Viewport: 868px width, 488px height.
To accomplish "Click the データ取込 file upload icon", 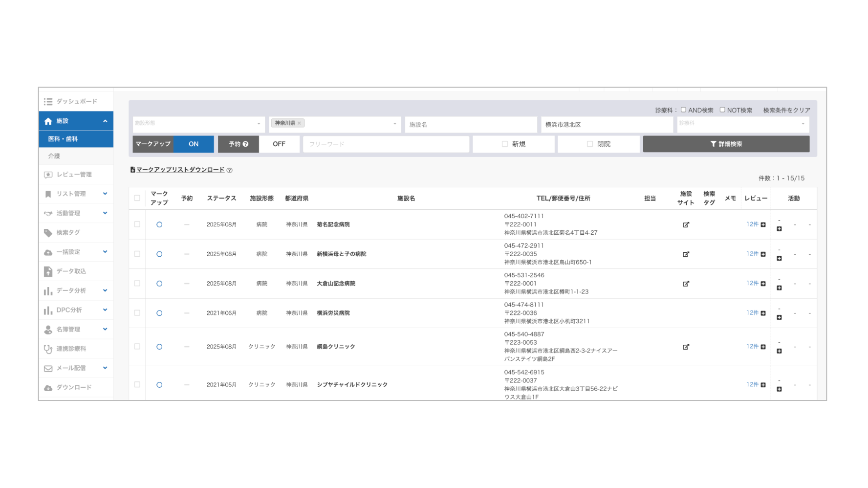I will point(48,271).
